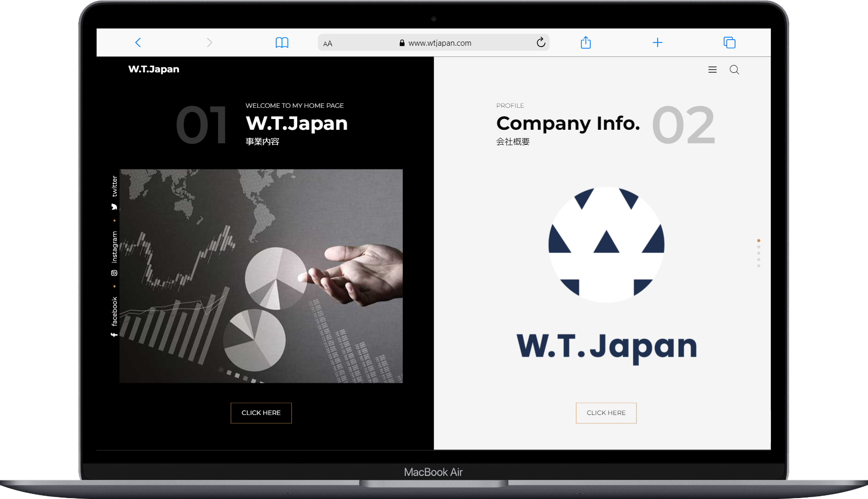Image resolution: width=868 pixels, height=499 pixels.
Task: Click the W.T.Japan site logo at top left
Action: pyautogui.click(x=154, y=69)
